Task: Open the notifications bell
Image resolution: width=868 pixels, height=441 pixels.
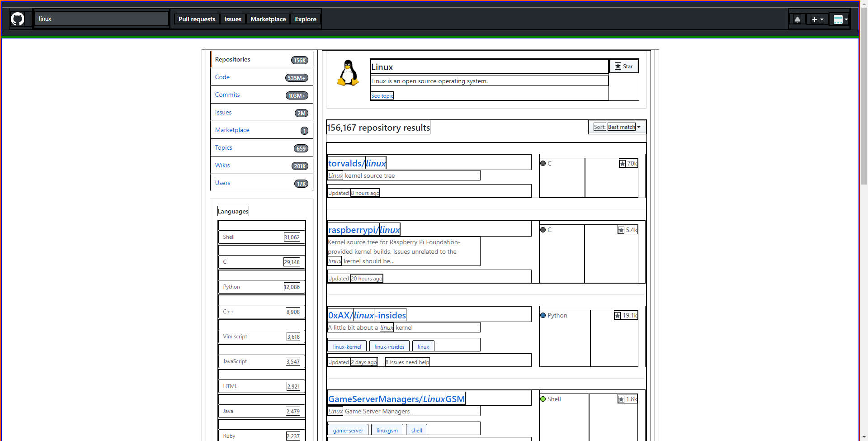Action: [797, 19]
